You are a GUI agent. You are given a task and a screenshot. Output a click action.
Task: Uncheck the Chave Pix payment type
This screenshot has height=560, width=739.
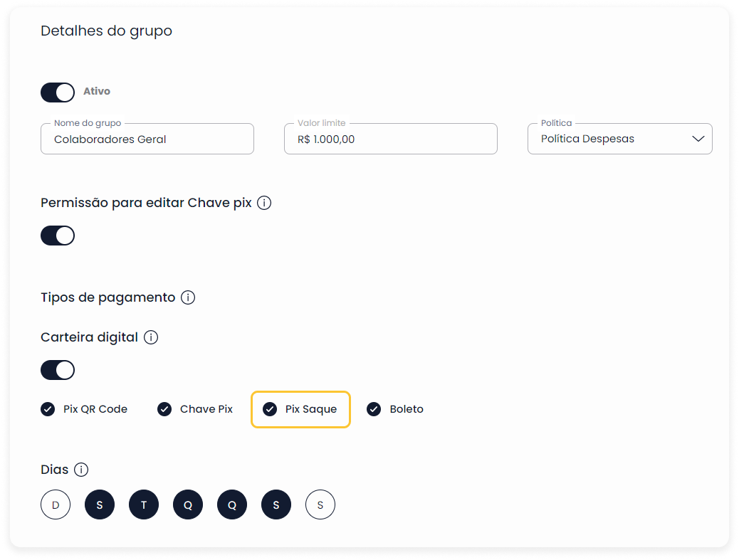(164, 409)
